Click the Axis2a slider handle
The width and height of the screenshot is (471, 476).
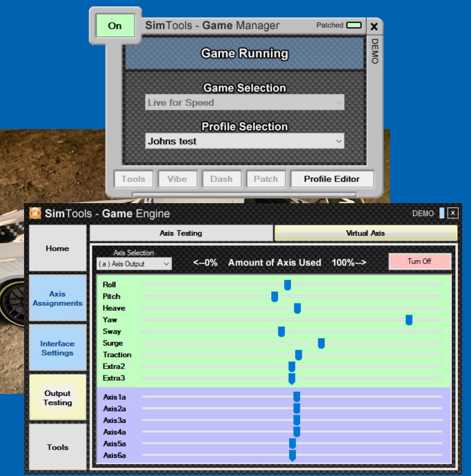tap(297, 409)
